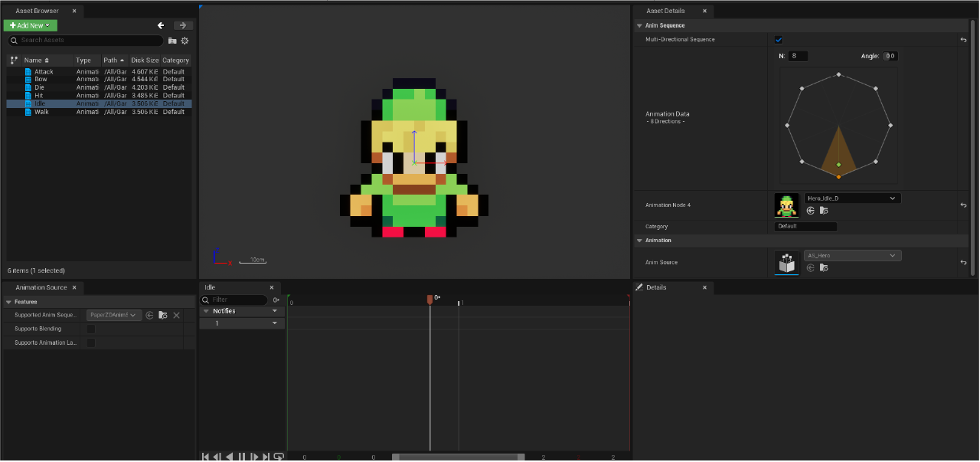This screenshot has height=462, width=980.
Task: Use selected asset for Animation Node 4
Action: click(811, 211)
